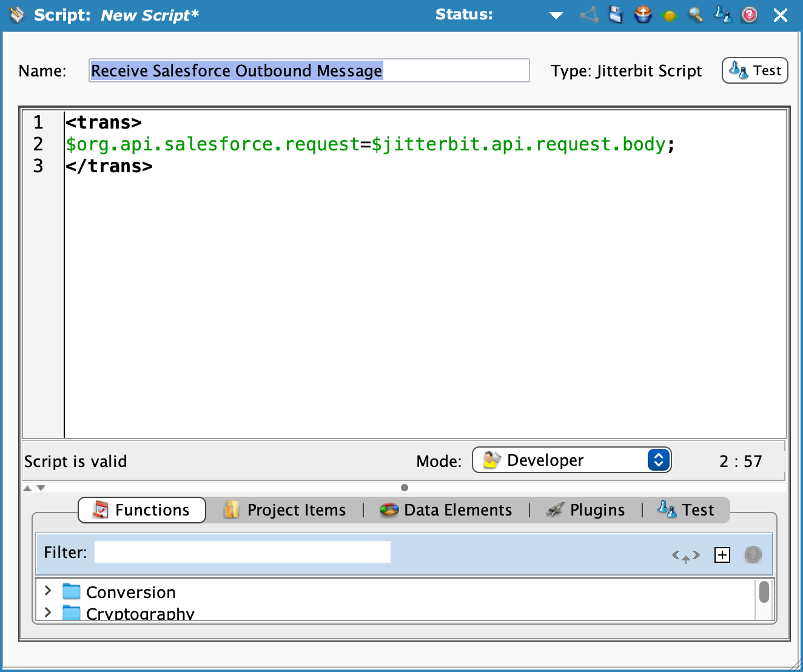Open the Developer mode dropdown
The height and width of the screenshot is (672, 803).
571,460
